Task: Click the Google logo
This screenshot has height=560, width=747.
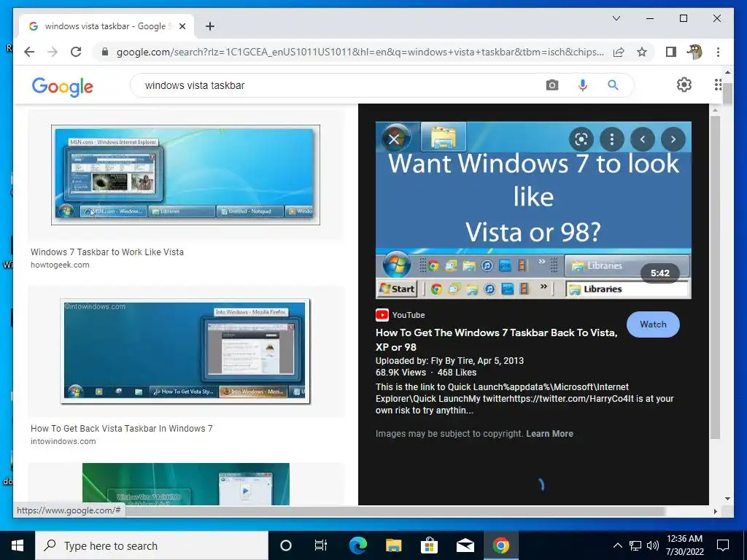Action: [x=63, y=86]
